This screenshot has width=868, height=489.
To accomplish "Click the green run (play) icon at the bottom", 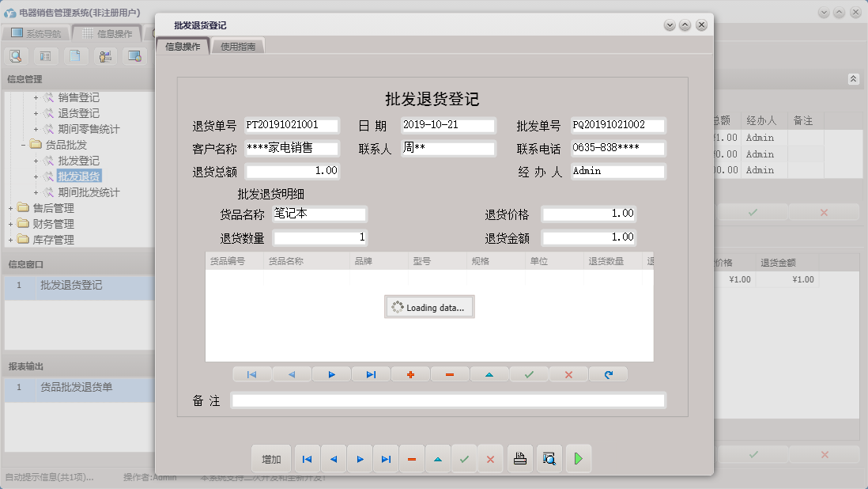I will [578, 459].
